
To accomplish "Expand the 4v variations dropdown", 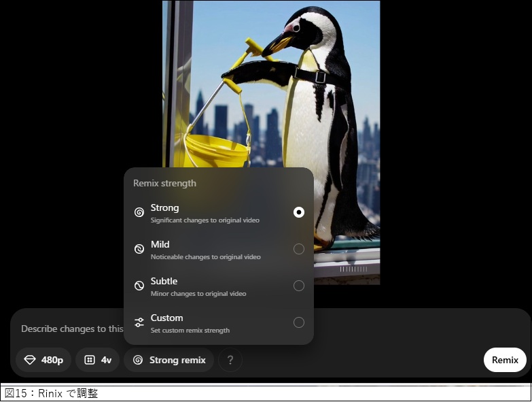I will 97,360.
